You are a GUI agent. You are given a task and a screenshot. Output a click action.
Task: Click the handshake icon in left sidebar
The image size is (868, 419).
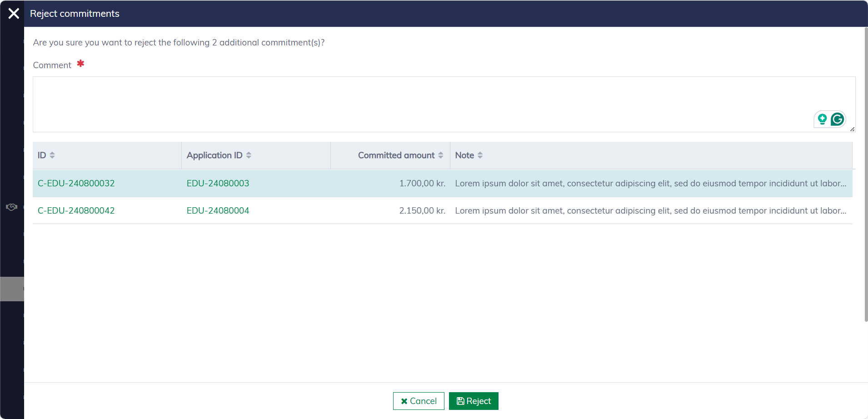click(11, 207)
